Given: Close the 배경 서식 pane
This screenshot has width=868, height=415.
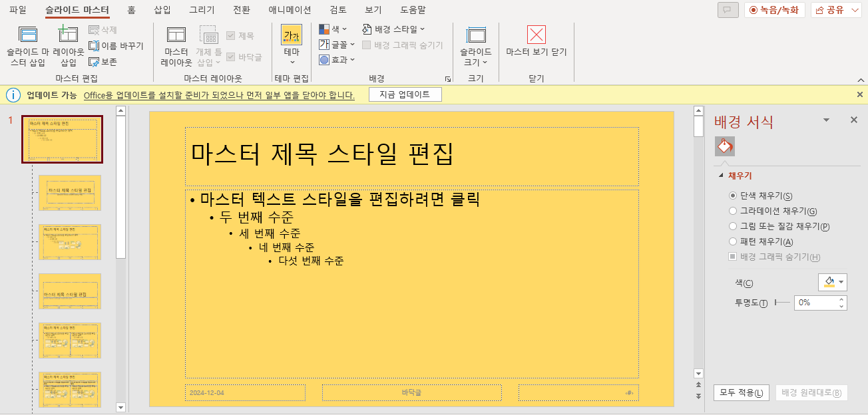Looking at the screenshot, I should tap(854, 120).
